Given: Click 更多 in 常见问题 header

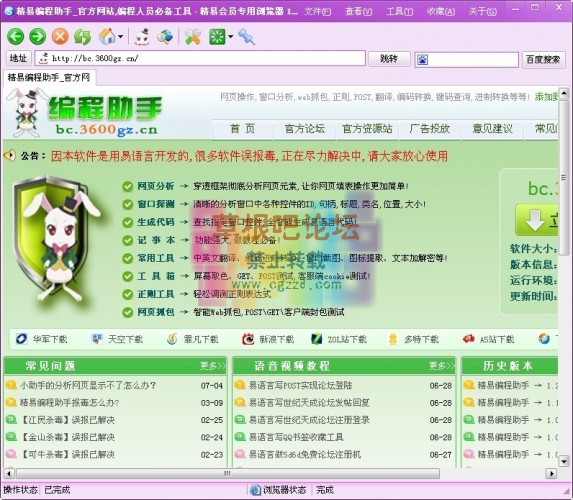Looking at the screenshot, I should click(213, 365).
